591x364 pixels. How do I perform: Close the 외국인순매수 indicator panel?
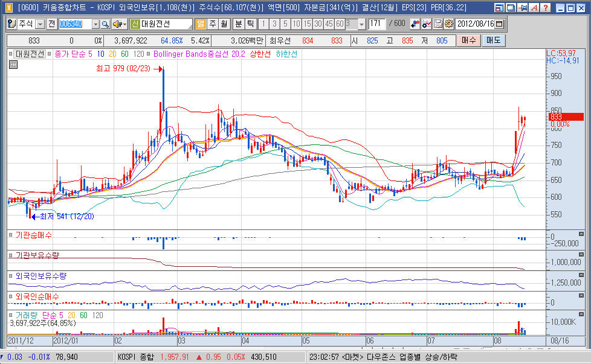(x=581, y=296)
